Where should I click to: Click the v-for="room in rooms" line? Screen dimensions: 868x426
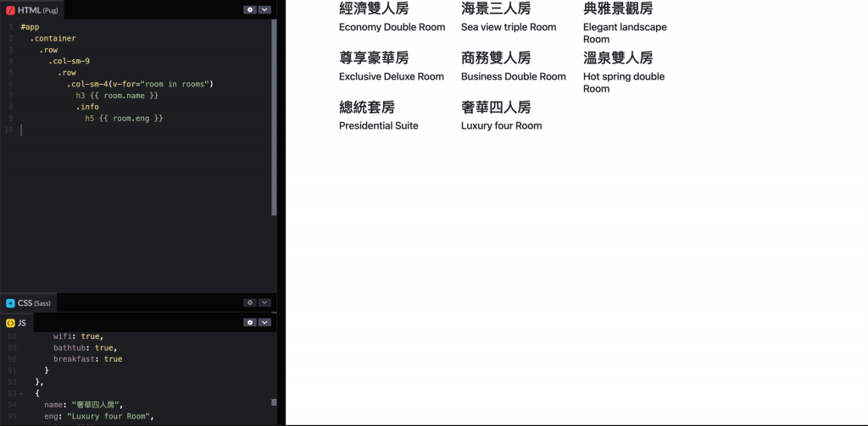[x=140, y=84]
